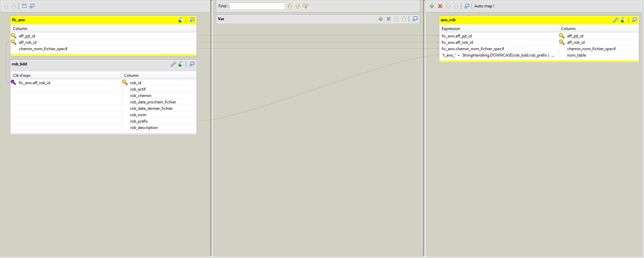
Task: Select rob_prefix column
Action: 159,121
